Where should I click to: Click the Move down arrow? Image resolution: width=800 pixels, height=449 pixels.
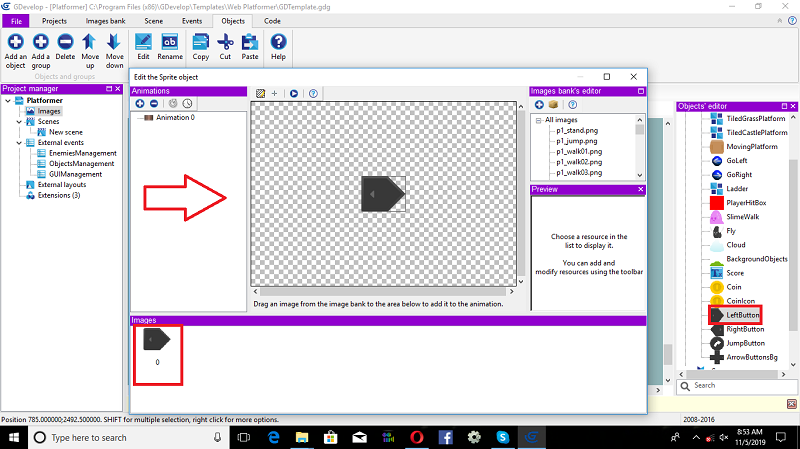point(114,51)
